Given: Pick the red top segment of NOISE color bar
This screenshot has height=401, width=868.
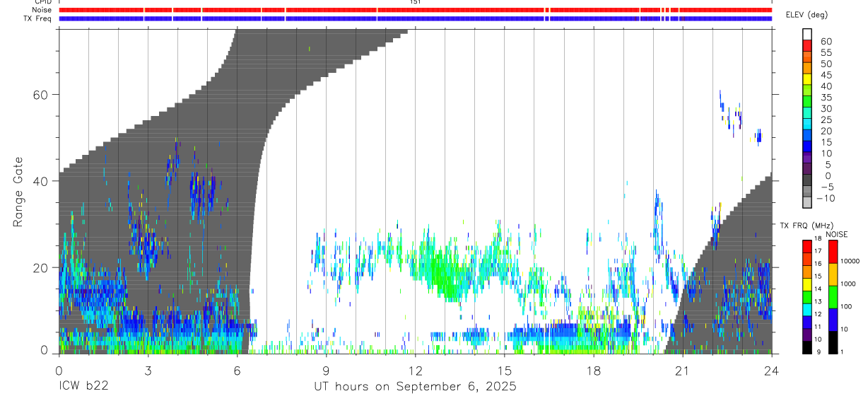Looking at the screenshot, I should (833, 252).
